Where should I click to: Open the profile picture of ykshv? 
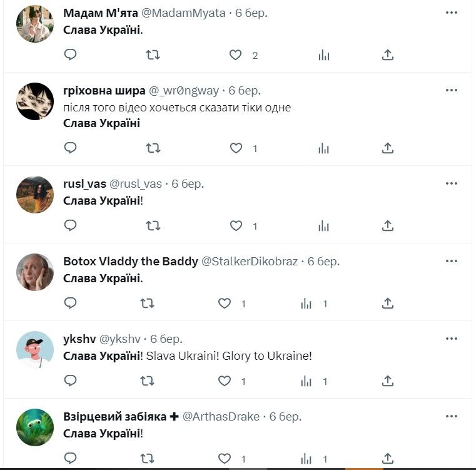pyautogui.click(x=35, y=350)
